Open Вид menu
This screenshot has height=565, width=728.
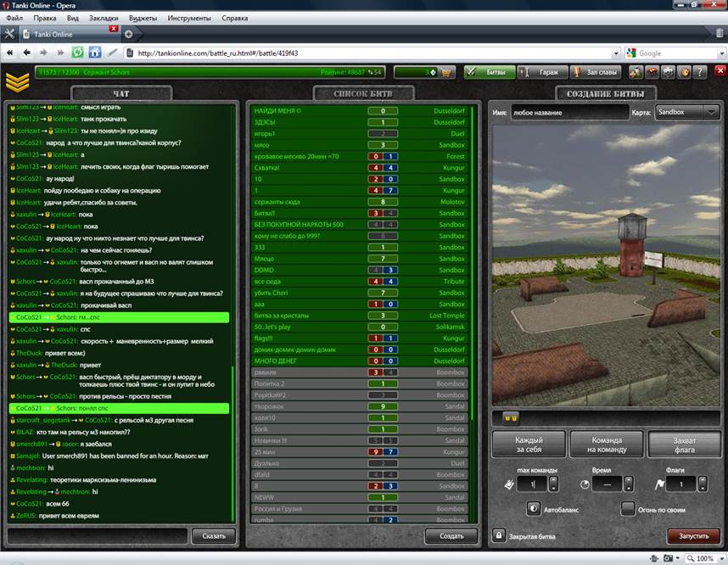(72, 18)
